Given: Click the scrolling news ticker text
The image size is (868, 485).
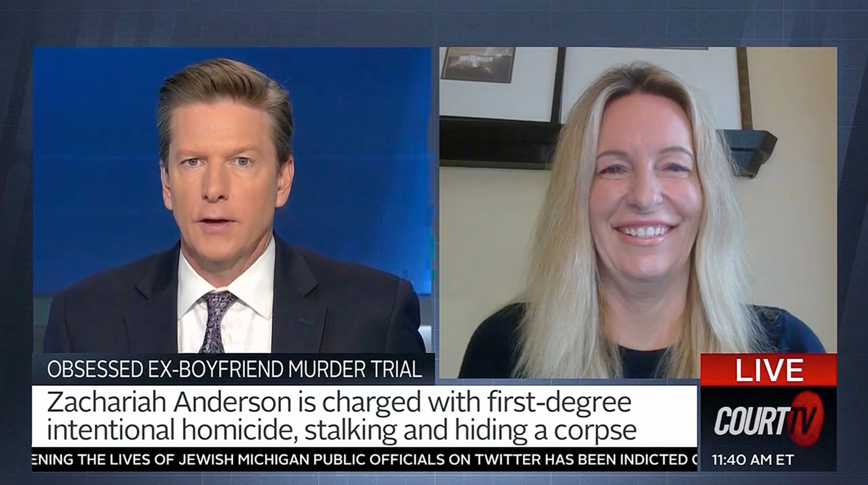Looking at the screenshot, I should tap(364, 459).
